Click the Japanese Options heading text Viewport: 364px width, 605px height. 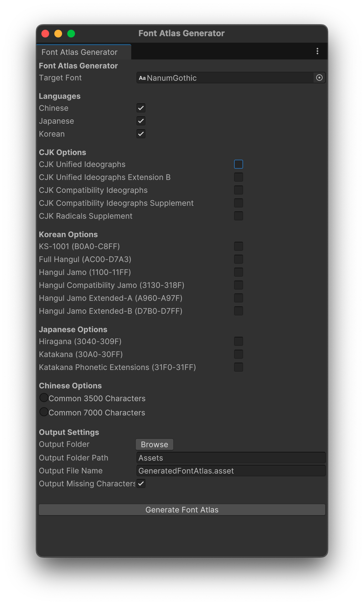click(x=73, y=330)
